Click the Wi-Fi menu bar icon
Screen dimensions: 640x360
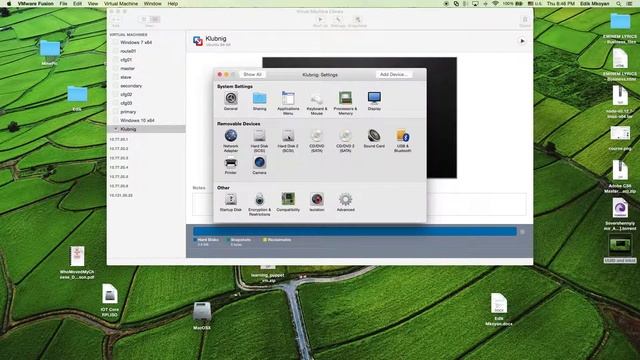(495, 4)
